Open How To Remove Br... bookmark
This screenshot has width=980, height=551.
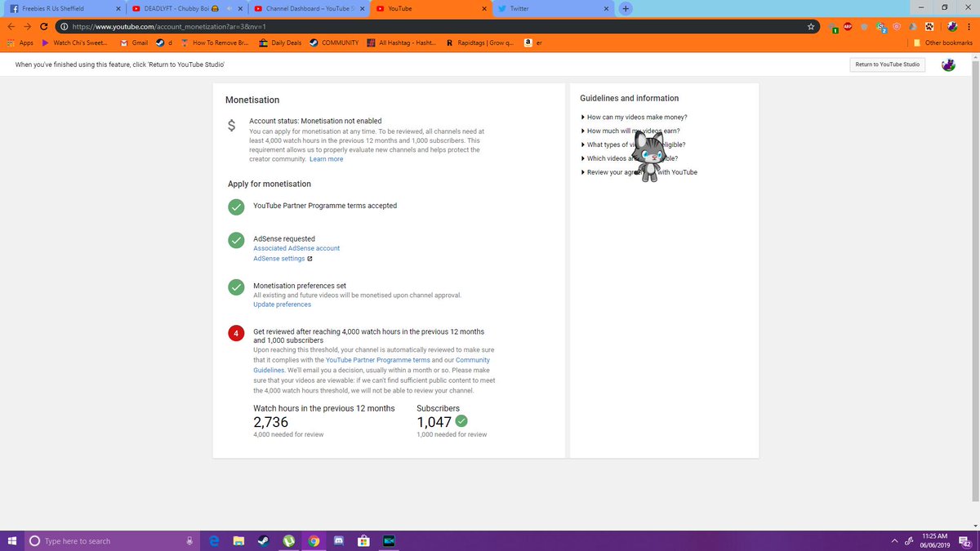(x=214, y=42)
